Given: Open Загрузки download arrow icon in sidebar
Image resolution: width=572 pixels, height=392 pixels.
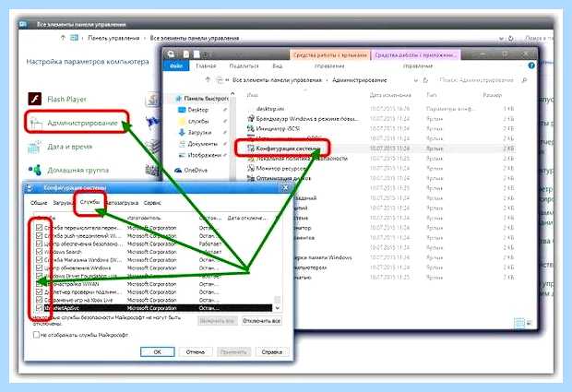Looking at the screenshot, I should [182, 133].
